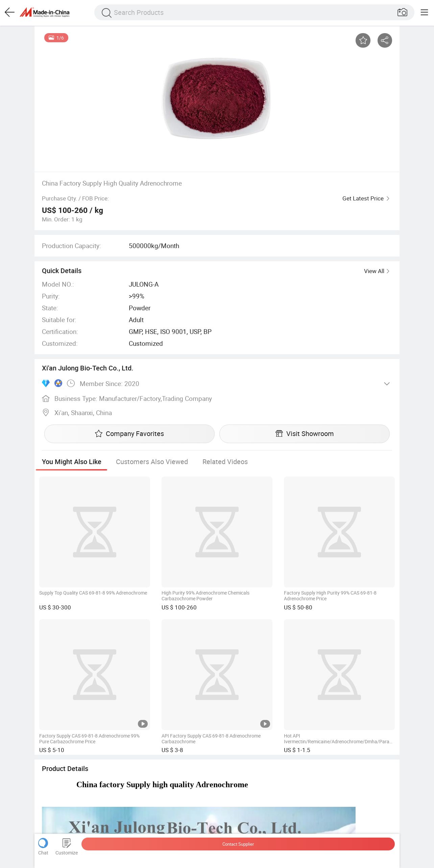Click Factory Supply High Purity 99% CAS title

point(330,596)
